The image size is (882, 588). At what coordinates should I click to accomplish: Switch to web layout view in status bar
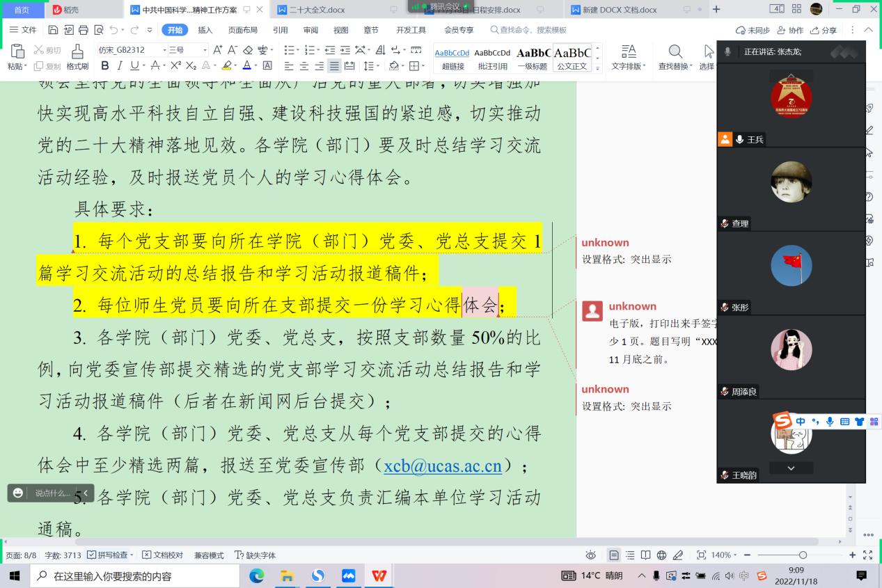(x=662, y=555)
